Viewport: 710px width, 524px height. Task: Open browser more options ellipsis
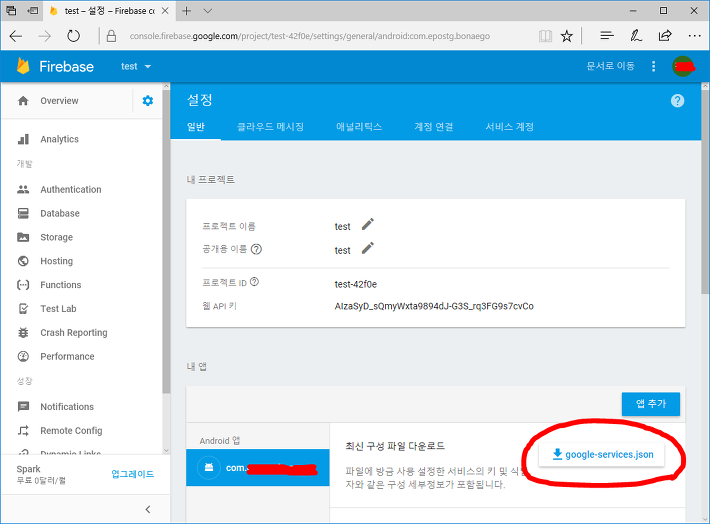694,36
